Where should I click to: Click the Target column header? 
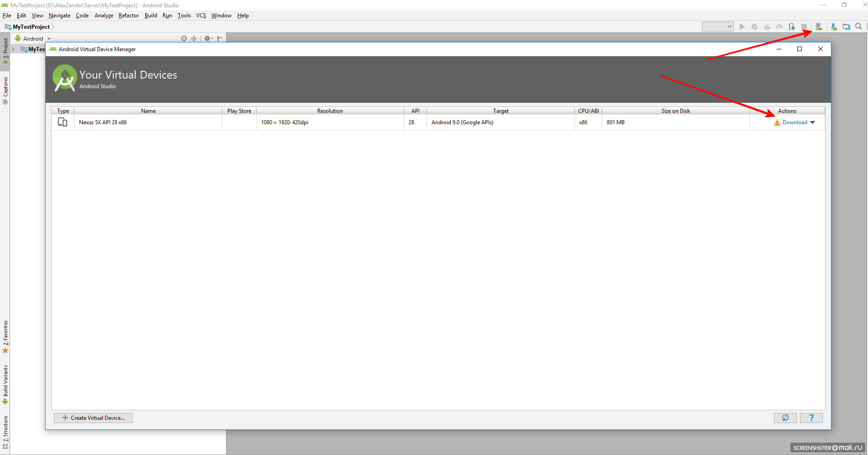501,111
